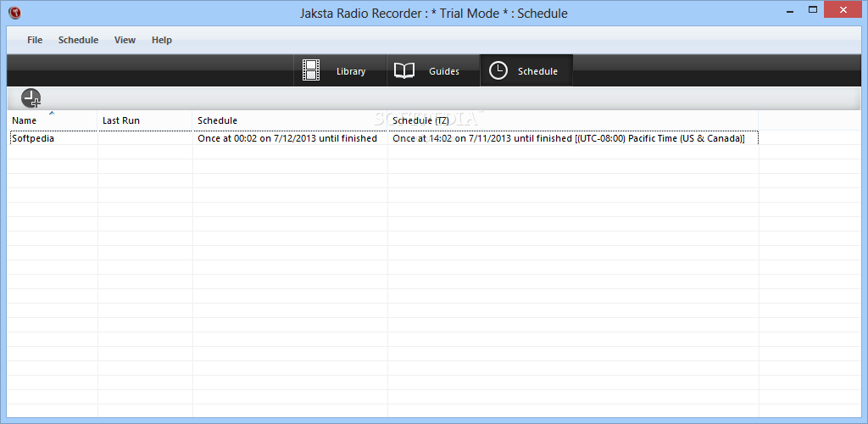The image size is (868, 424).
Task: Toggle sort arrow above Name column
Action: click(52, 113)
